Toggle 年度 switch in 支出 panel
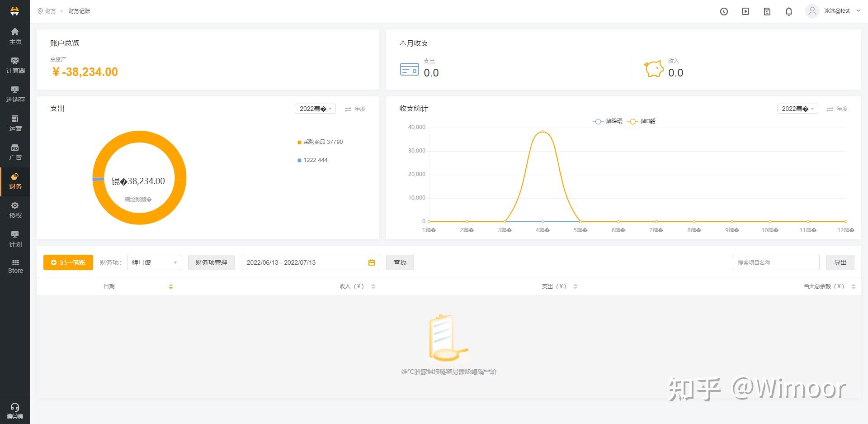 [355, 109]
